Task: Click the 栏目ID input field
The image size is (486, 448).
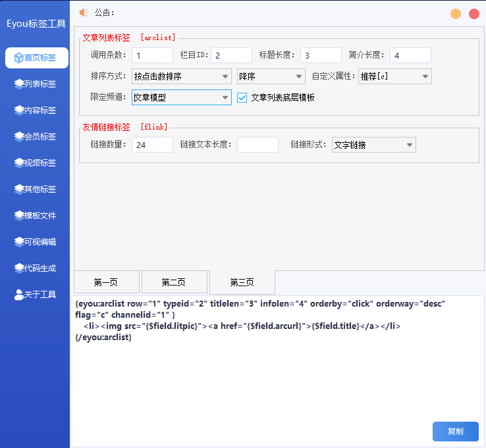Action: point(231,55)
